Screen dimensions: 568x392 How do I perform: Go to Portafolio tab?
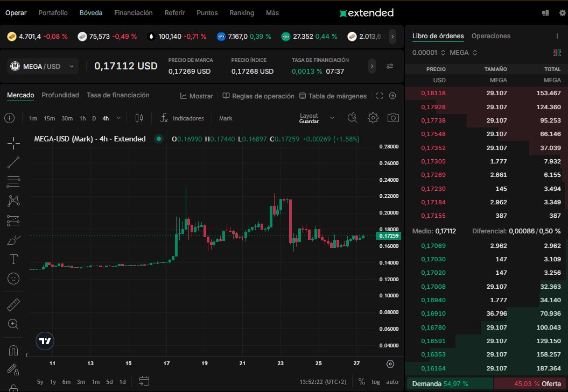click(53, 13)
